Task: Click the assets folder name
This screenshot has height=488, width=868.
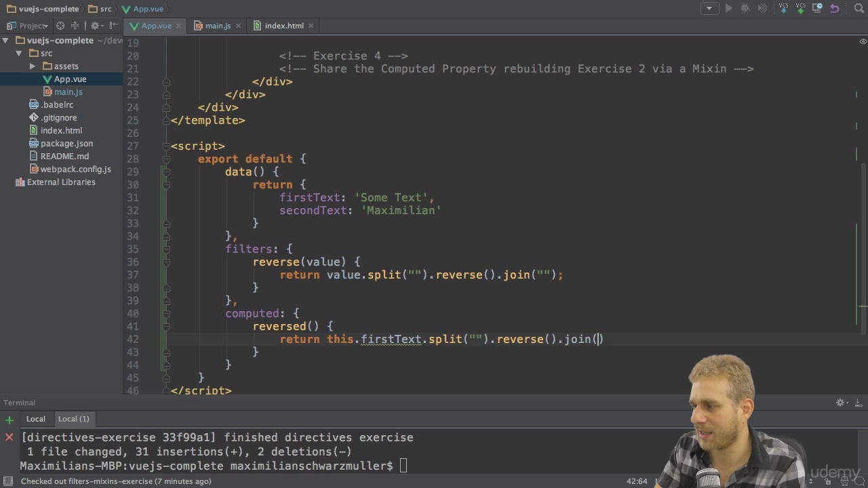Action: pyautogui.click(x=66, y=66)
